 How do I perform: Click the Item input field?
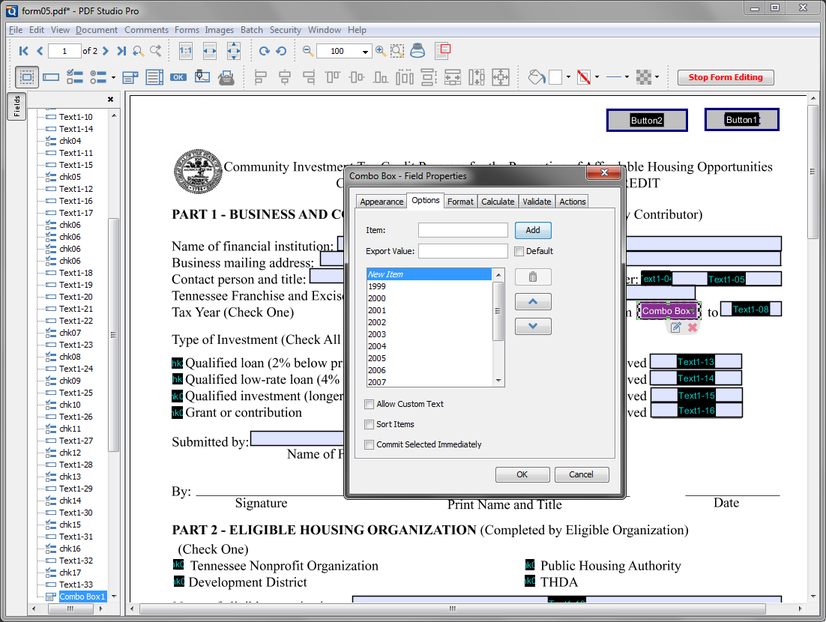click(463, 230)
